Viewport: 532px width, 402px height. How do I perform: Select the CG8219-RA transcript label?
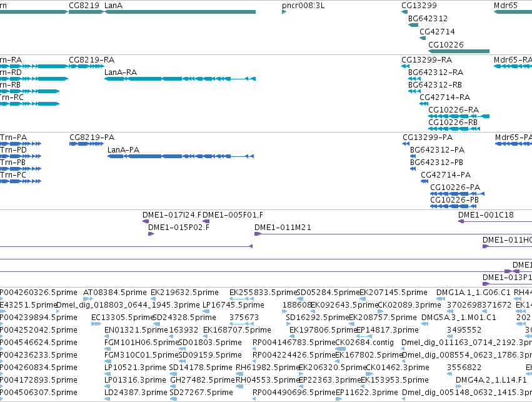(92, 60)
